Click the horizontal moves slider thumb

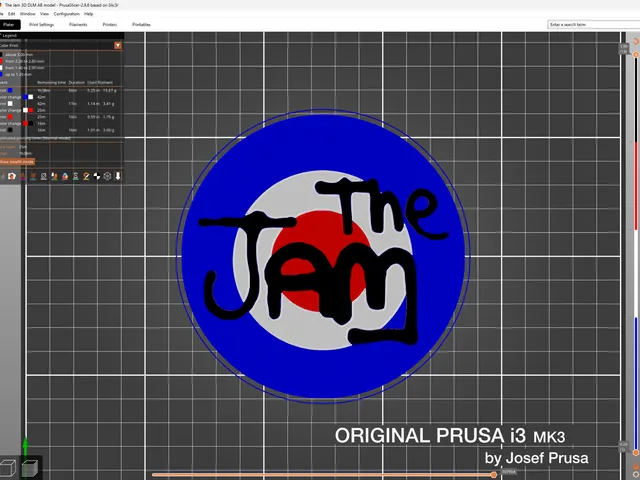[494, 475]
